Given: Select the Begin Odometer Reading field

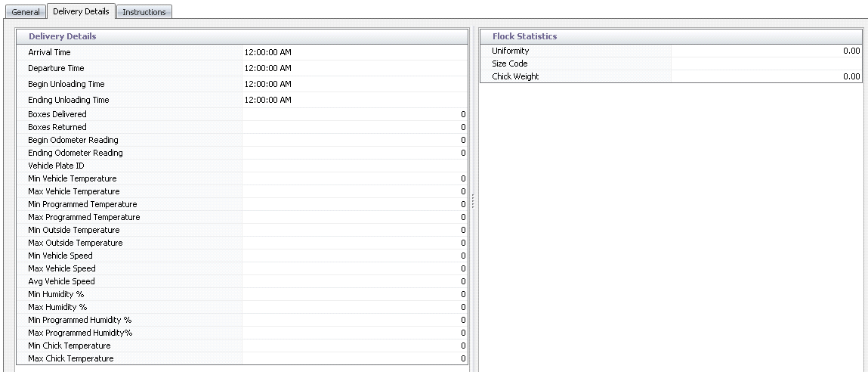Looking at the screenshot, I should [354, 140].
